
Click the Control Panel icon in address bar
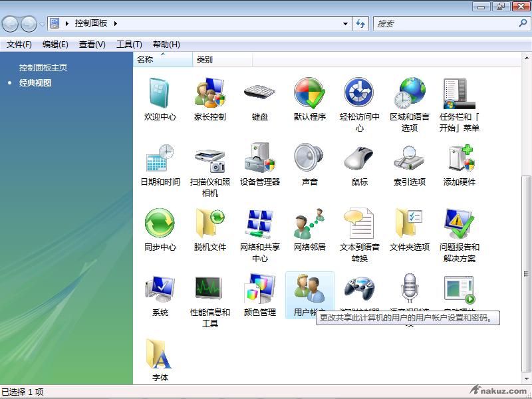point(55,23)
